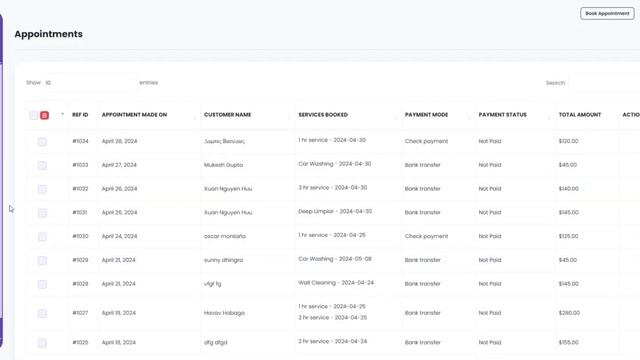
Task: Sort by Services Booked column
Action: (x=323, y=115)
